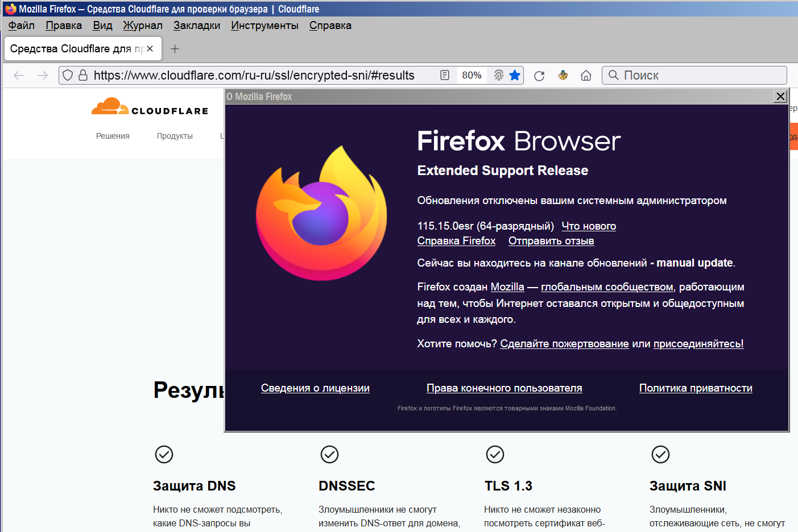Image resolution: width=798 pixels, height=532 pixels.
Task: Click the Защита SNI checkmark icon
Action: 660,454
